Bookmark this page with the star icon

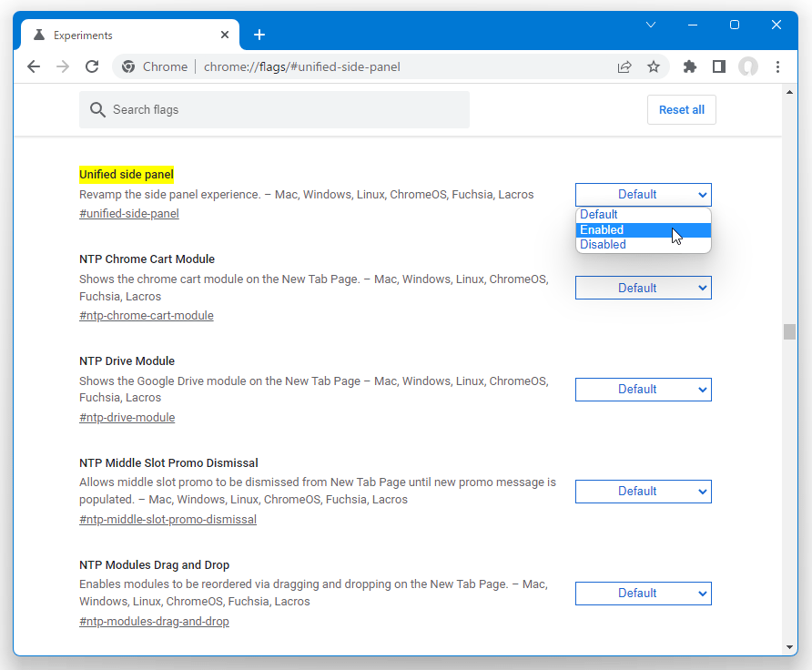tap(654, 66)
